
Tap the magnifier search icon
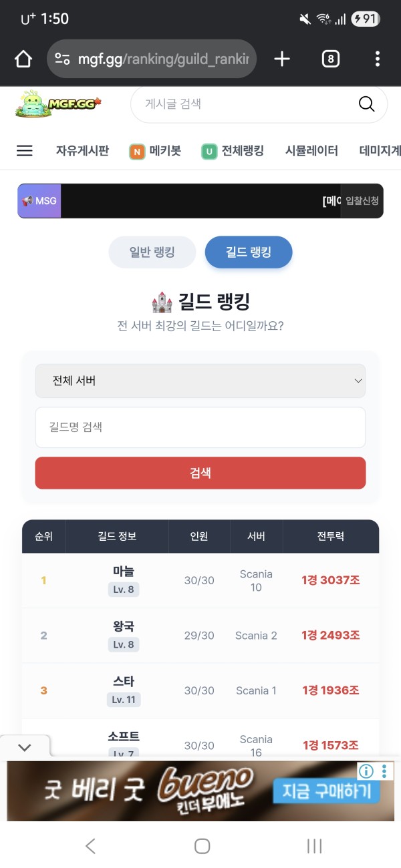point(366,104)
